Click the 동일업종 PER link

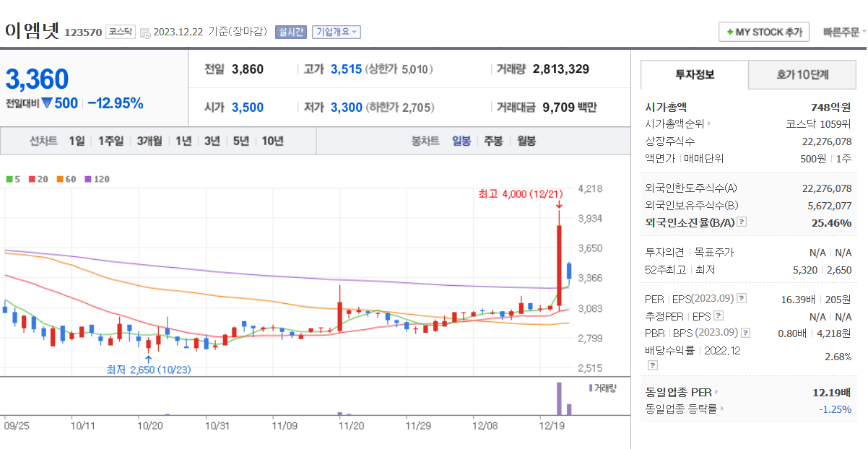(x=678, y=393)
